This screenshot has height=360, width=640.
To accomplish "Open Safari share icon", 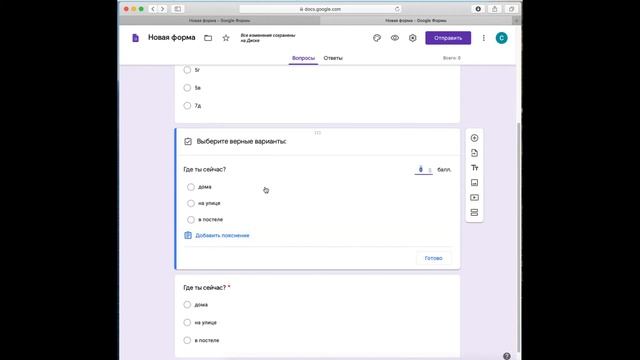I will click(x=494, y=9).
